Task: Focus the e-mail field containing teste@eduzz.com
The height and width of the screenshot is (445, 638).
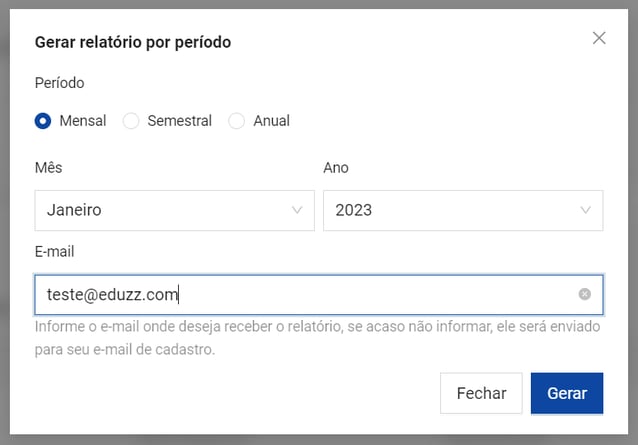Action: coord(300,294)
